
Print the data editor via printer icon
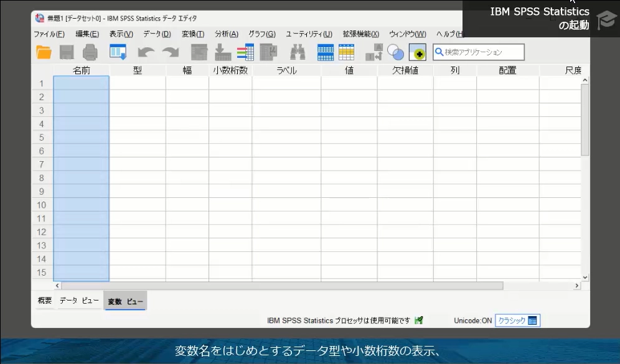tap(90, 52)
